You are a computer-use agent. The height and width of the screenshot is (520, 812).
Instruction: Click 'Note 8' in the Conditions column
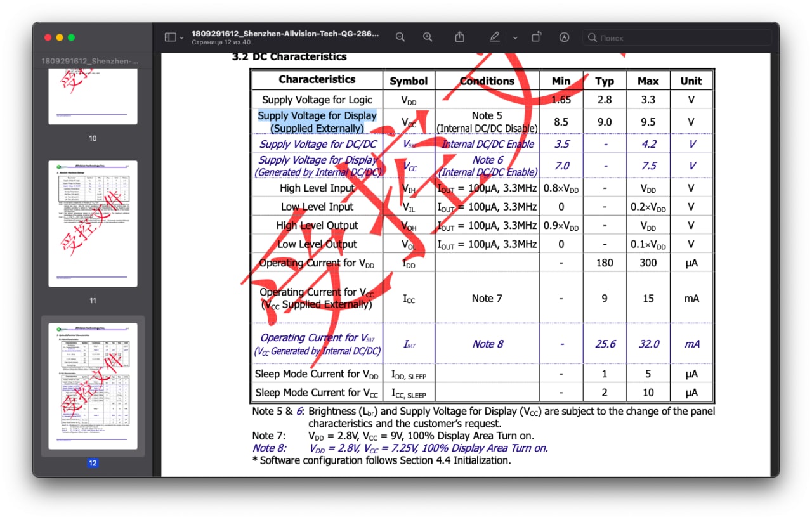[x=488, y=344]
